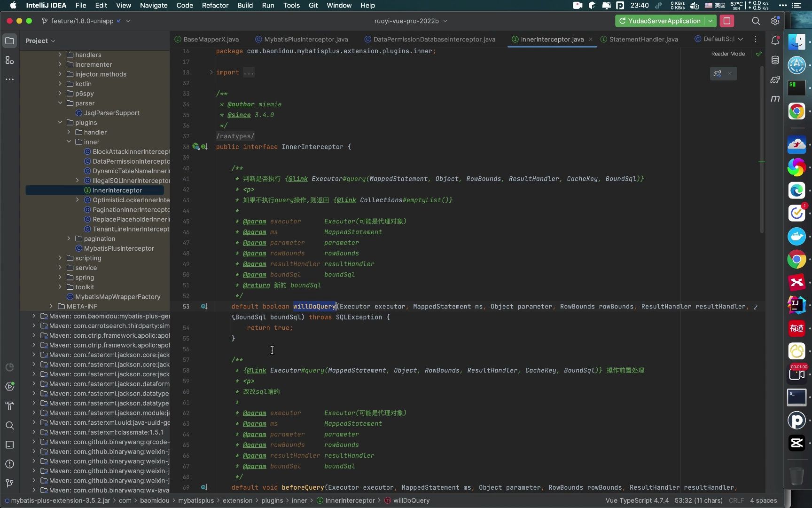Click Search Everywhere magnifier icon

click(756, 21)
